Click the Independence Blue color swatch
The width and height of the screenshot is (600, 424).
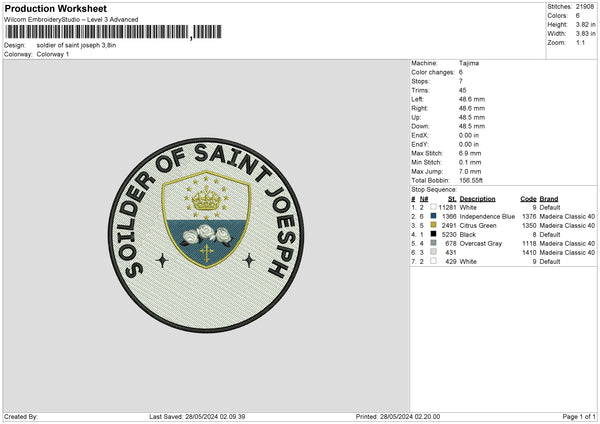(433, 216)
